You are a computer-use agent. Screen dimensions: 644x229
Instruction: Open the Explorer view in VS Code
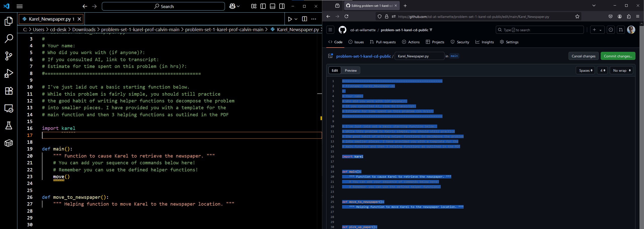coord(9,21)
